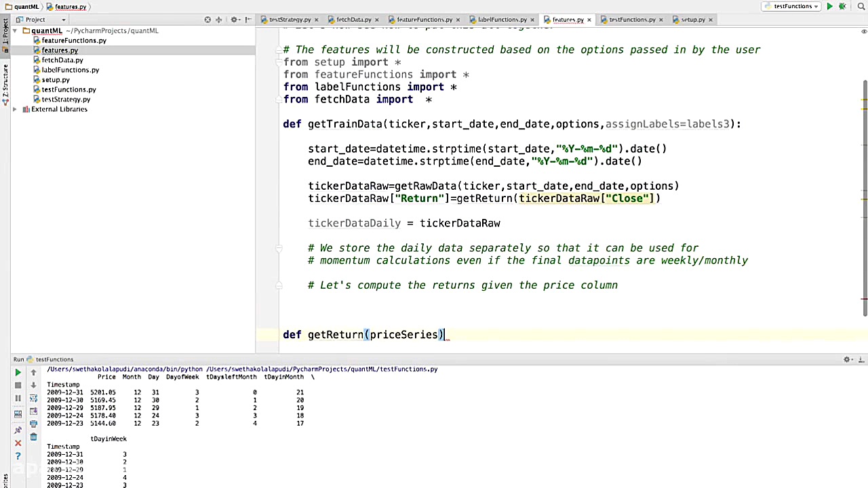Click 'def getTrainData' in the editor
Viewport: 868px width, 488px height.
point(332,124)
